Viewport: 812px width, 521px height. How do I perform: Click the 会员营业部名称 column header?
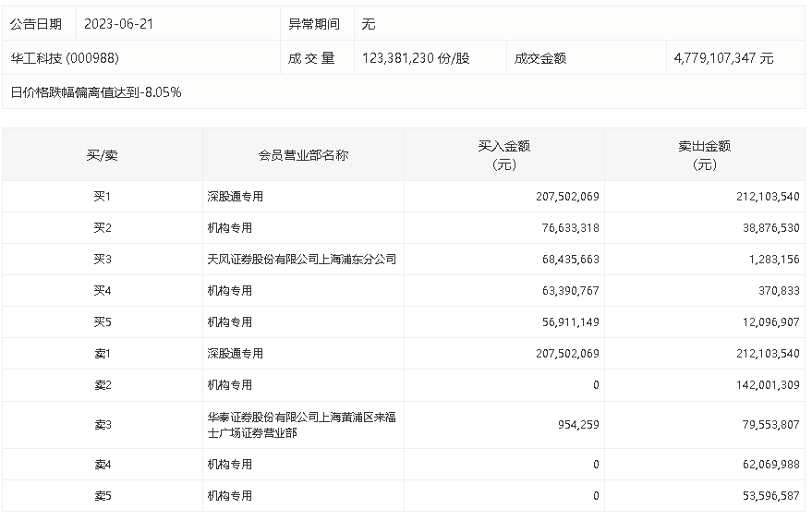[303, 155]
